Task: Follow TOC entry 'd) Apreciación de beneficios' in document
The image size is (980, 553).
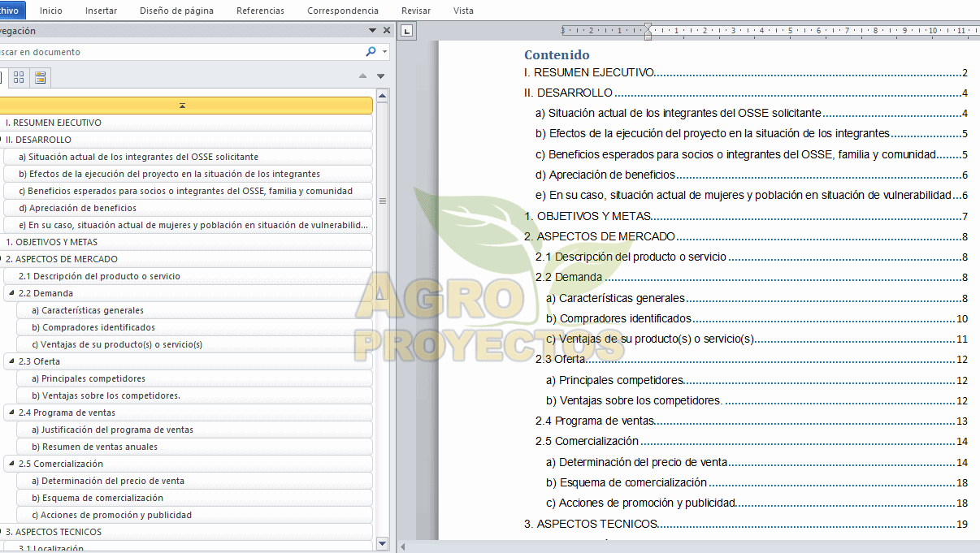Action: click(752, 175)
